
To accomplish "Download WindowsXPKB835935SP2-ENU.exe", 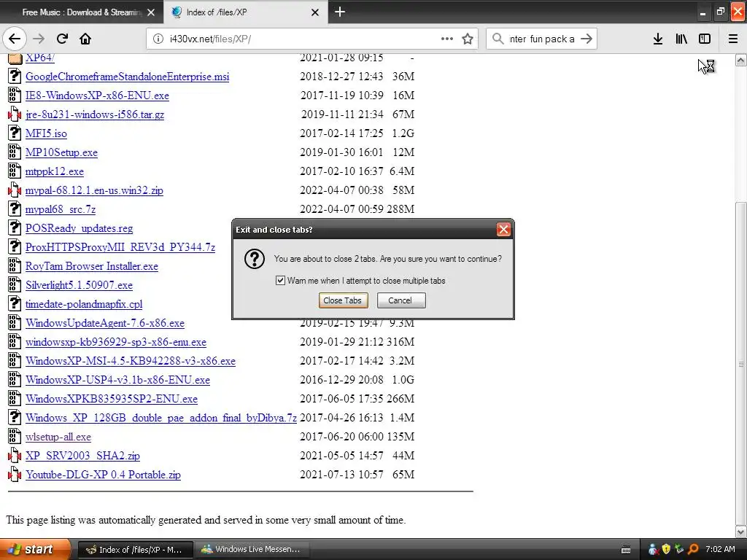I will click(x=112, y=399).
